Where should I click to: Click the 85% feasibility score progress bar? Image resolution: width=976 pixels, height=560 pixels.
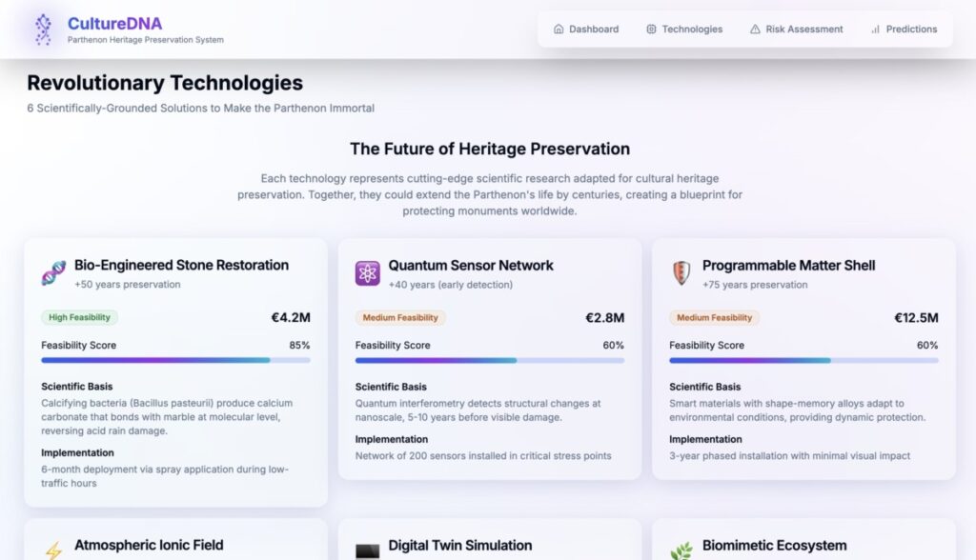point(175,360)
